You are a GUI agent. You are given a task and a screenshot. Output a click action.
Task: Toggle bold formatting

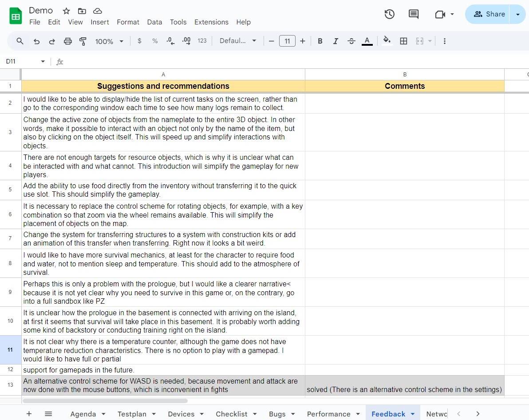[320, 41]
